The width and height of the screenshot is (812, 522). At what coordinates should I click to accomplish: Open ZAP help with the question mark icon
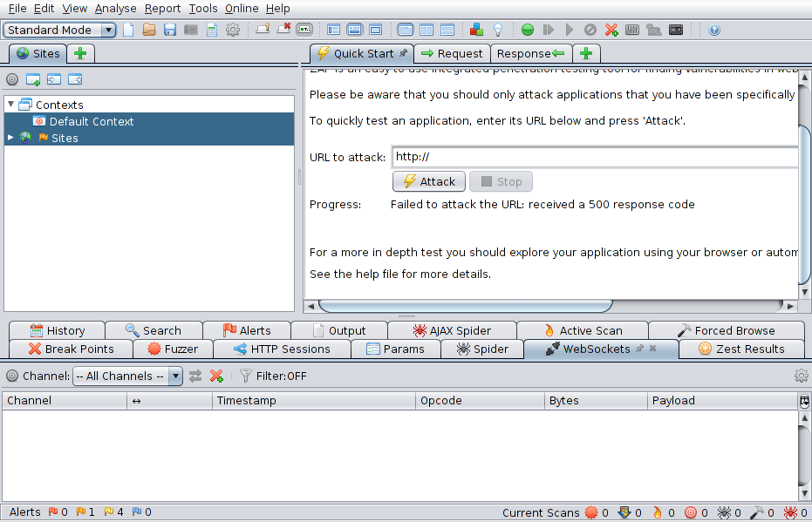713,29
